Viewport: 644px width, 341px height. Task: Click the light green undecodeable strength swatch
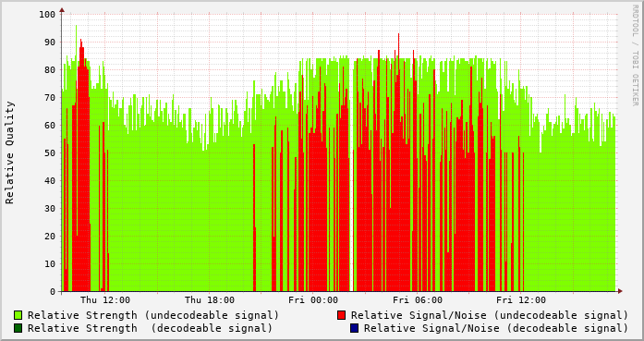click(18, 315)
